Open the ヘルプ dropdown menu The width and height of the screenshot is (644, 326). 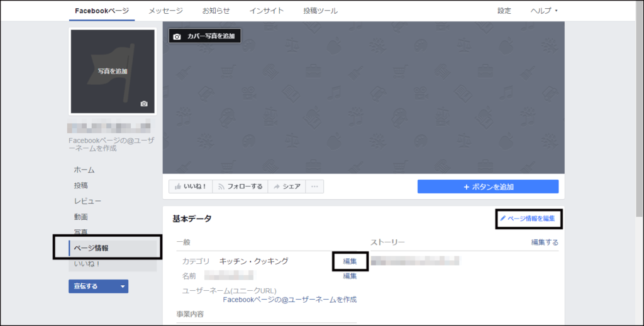tap(544, 11)
